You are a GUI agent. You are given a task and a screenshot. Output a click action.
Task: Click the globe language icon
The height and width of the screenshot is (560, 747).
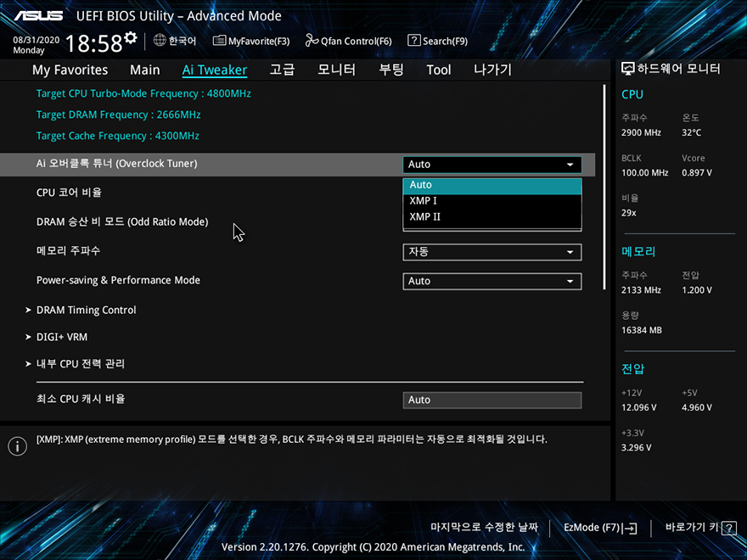coord(160,41)
